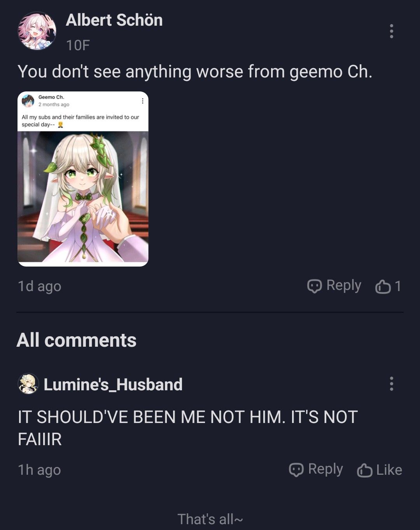The image size is (420, 530).
Task: Click the All comments heading
Action: pos(77,340)
